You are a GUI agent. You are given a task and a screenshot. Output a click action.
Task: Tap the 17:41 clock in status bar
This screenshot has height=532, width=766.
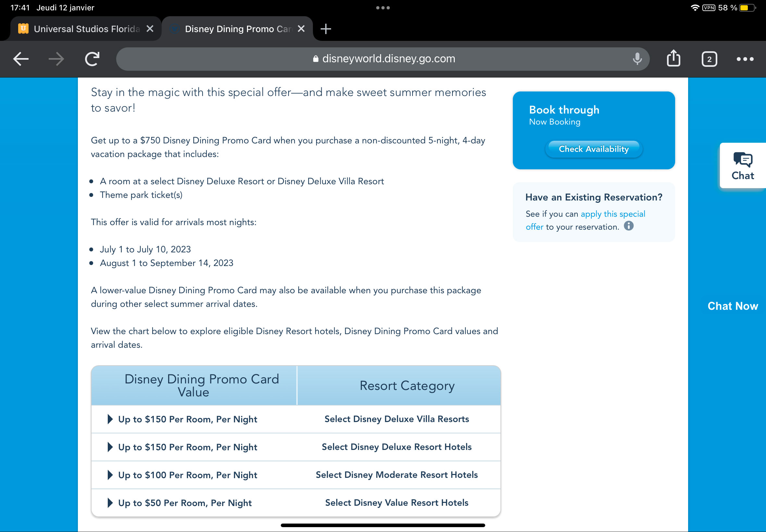20,8
